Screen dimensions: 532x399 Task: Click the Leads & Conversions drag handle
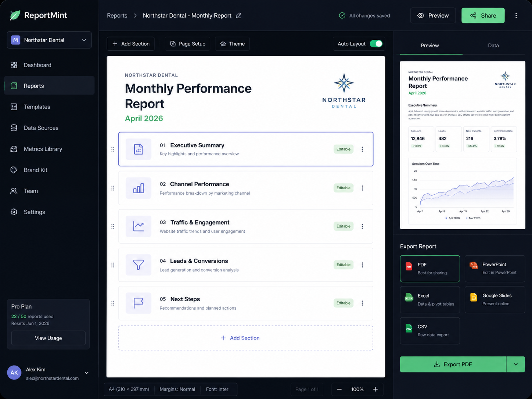113,265
